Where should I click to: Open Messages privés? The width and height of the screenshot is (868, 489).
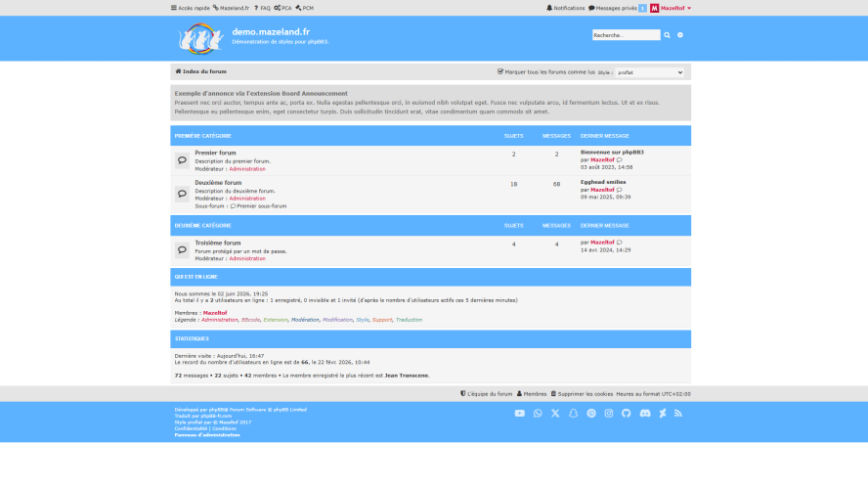click(612, 8)
